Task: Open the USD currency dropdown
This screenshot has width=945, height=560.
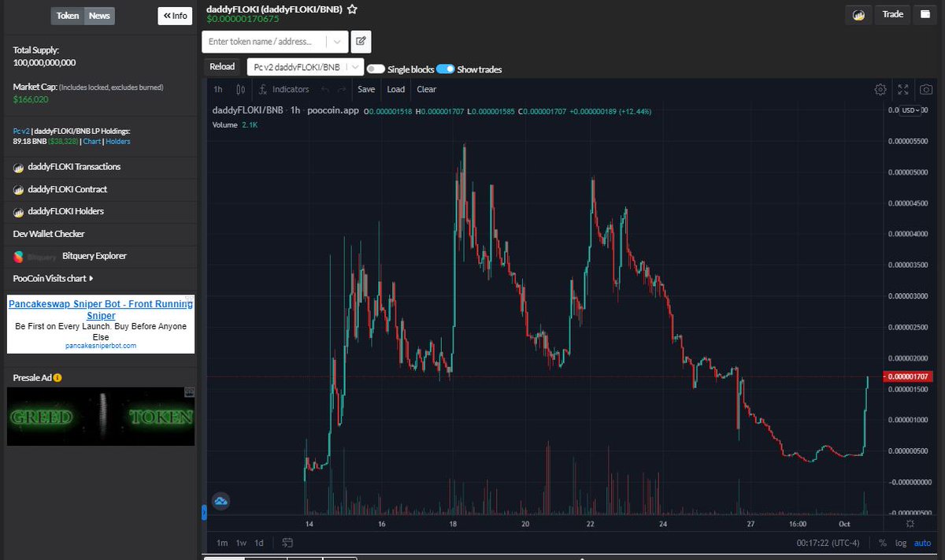Action: (x=911, y=110)
